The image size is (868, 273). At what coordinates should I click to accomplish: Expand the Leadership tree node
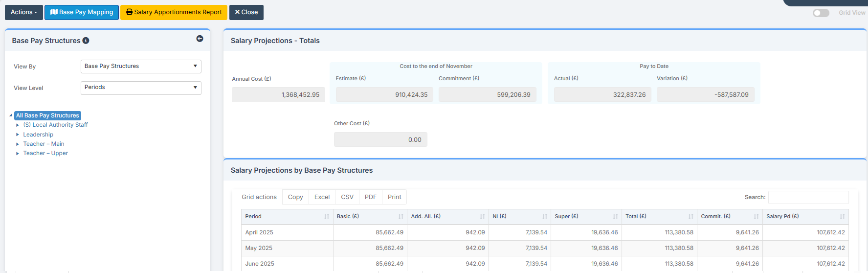click(18, 135)
